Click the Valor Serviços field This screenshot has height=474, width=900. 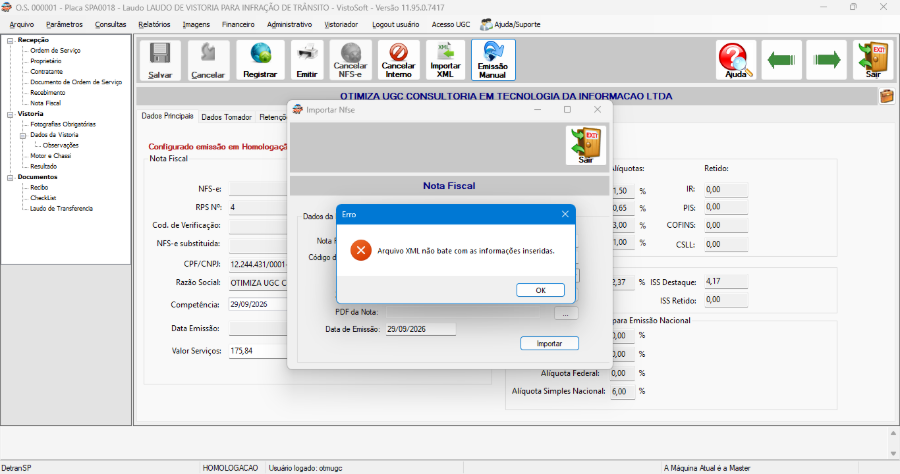click(258, 351)
